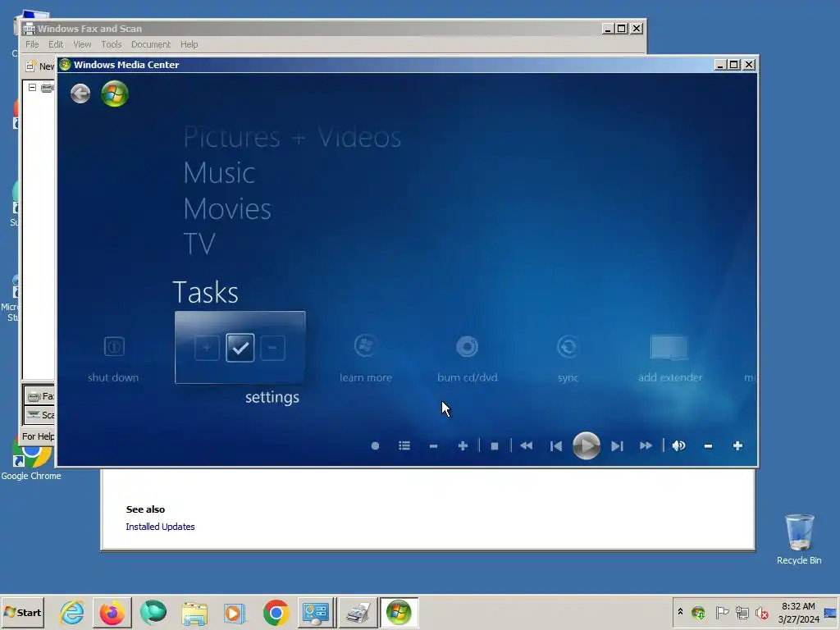Click the muted volume tray icon

(x=762, y=612)
